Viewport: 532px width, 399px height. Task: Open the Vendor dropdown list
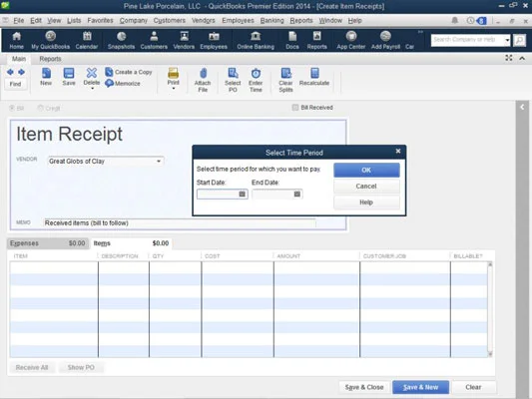159,161
